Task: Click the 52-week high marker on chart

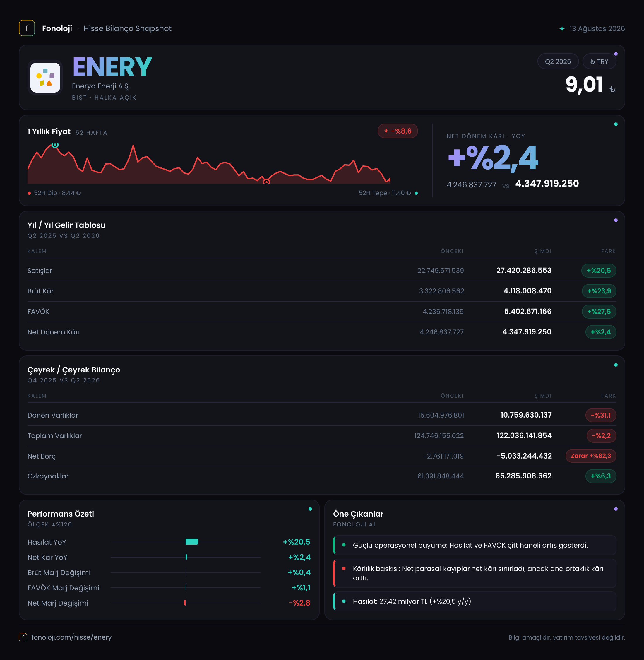Action: tap(55, 145)
